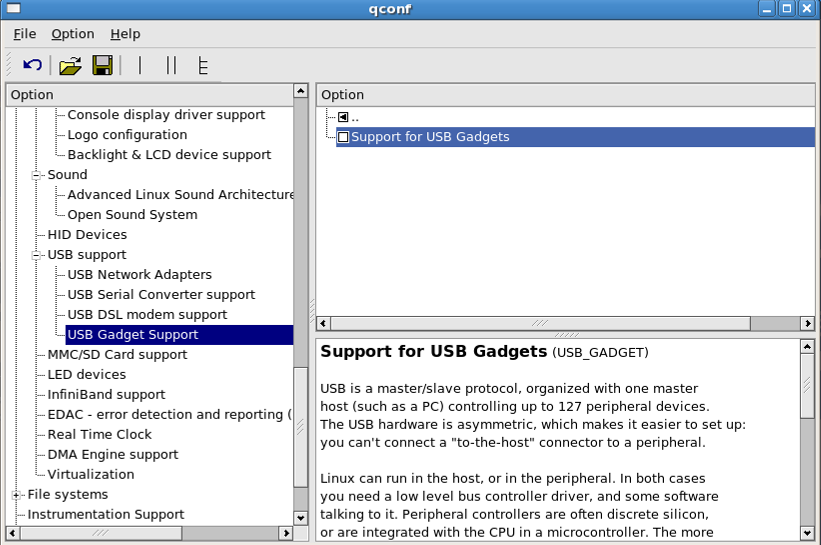Open a config with the Load folder icon
The width and height of the screenshot is (821, 545).
tap(70, 65)
